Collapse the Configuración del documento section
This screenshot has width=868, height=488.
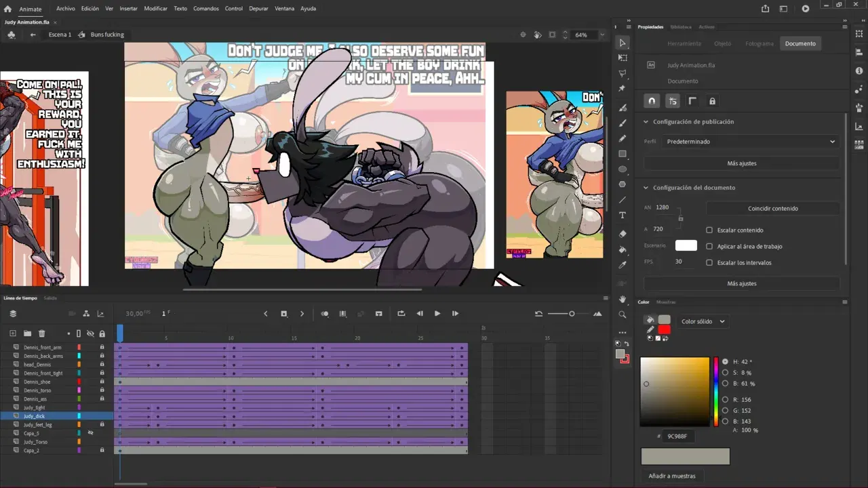(x=646, y=188)
